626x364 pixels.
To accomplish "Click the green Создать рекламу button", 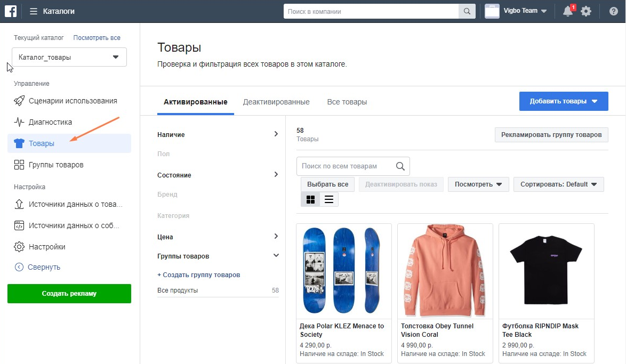I will click(x=69, y=293).
